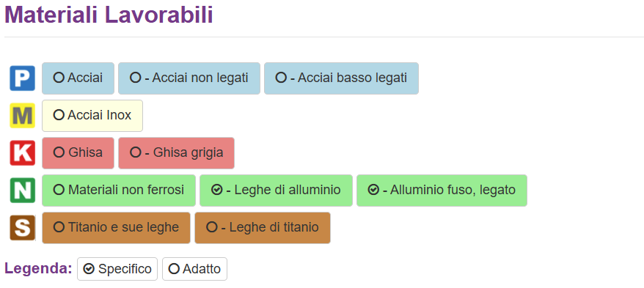Click the red K cast iron icon
The width and height of the screenshot is (644, 288).
click(23, 153)
